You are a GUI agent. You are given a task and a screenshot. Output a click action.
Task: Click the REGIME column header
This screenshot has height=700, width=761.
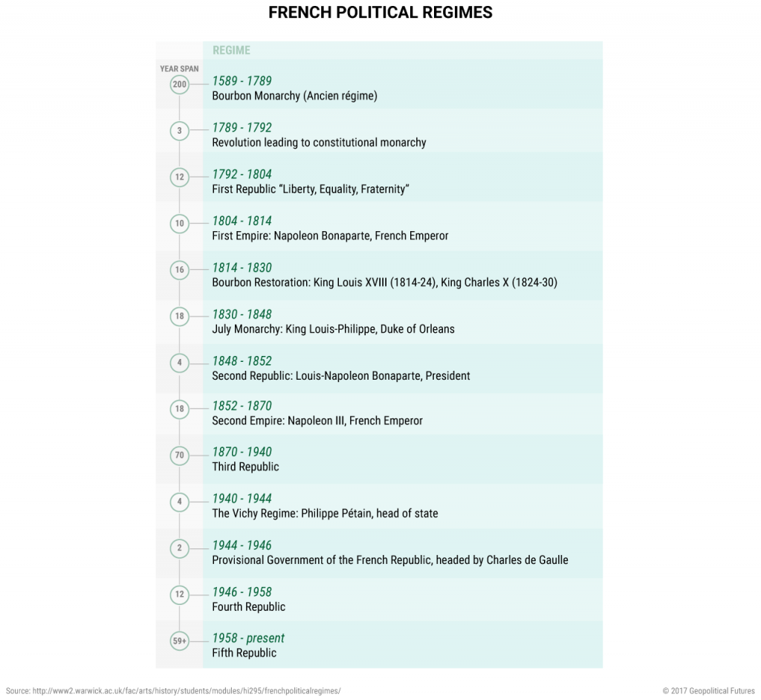coord(231,51)
